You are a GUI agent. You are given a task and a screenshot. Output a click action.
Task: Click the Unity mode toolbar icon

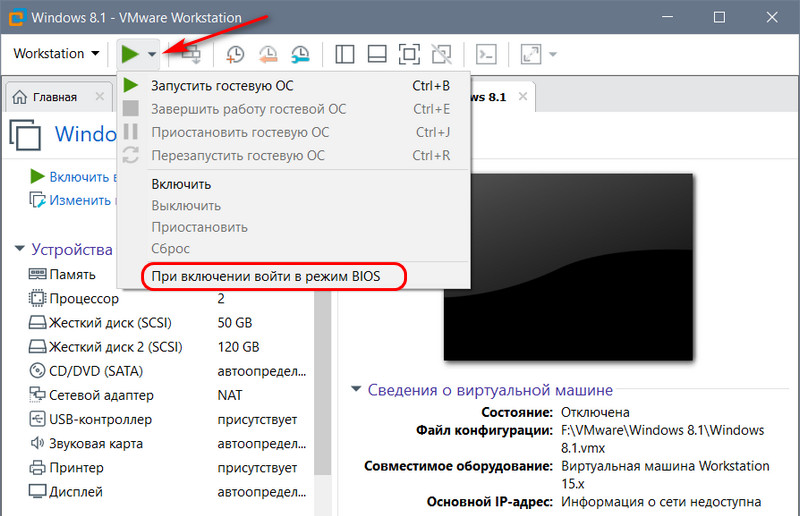point(442,54)
